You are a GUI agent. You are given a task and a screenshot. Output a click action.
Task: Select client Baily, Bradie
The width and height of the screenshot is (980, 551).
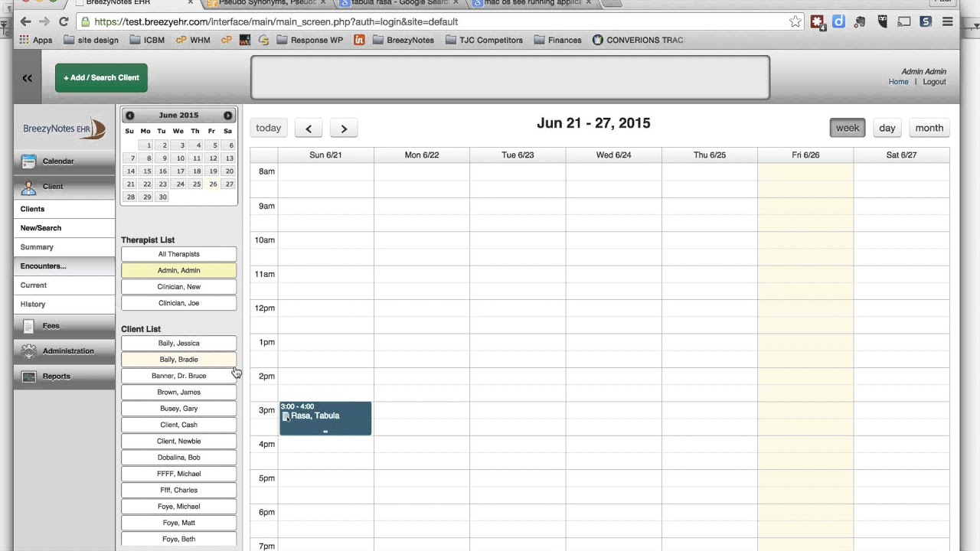179,360
